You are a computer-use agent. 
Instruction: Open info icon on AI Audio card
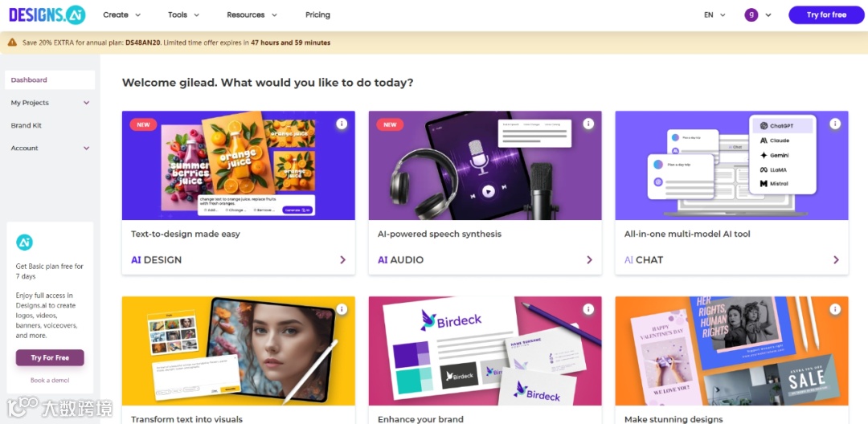pos(588,124)
